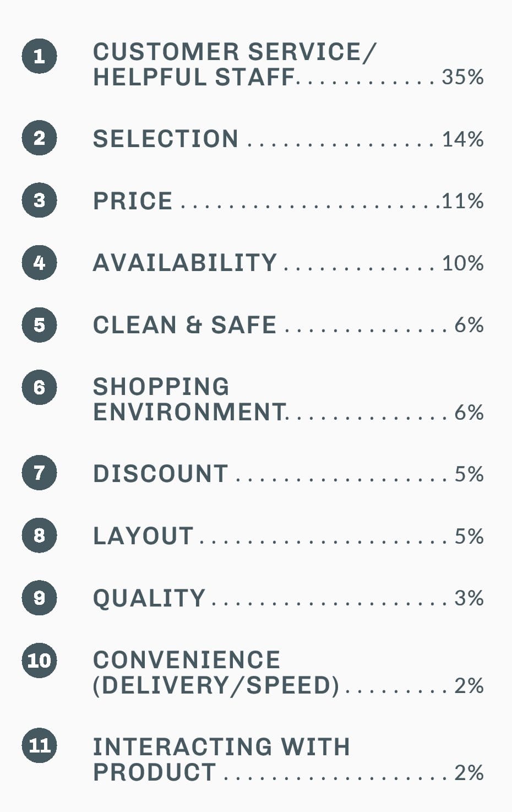
Task: Click the number 8 circle badge
Action: coord(39,535)
